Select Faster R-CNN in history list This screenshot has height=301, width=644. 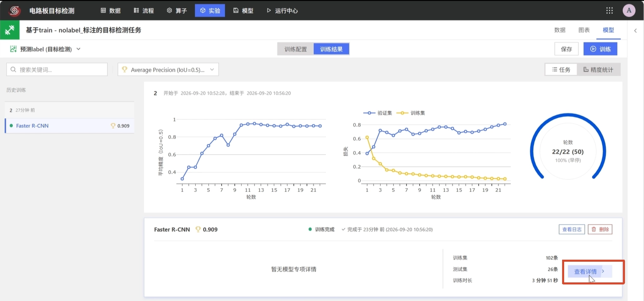(69, 126)
